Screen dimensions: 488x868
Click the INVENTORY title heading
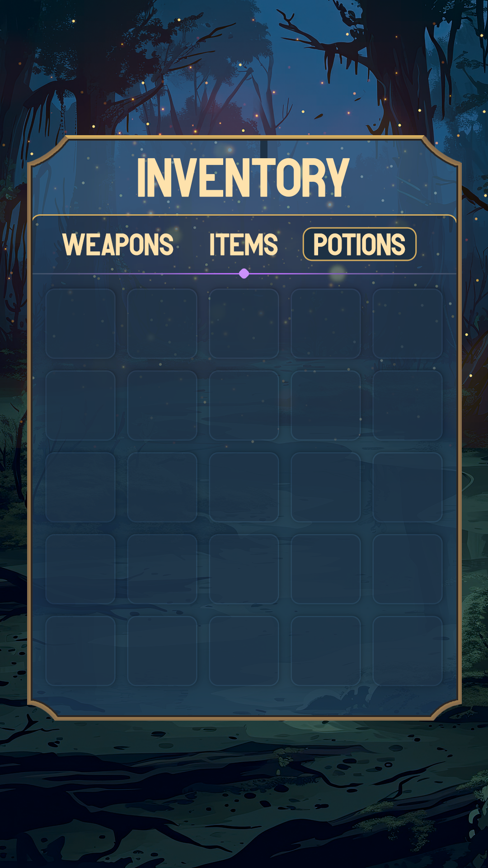click(243, 178)
